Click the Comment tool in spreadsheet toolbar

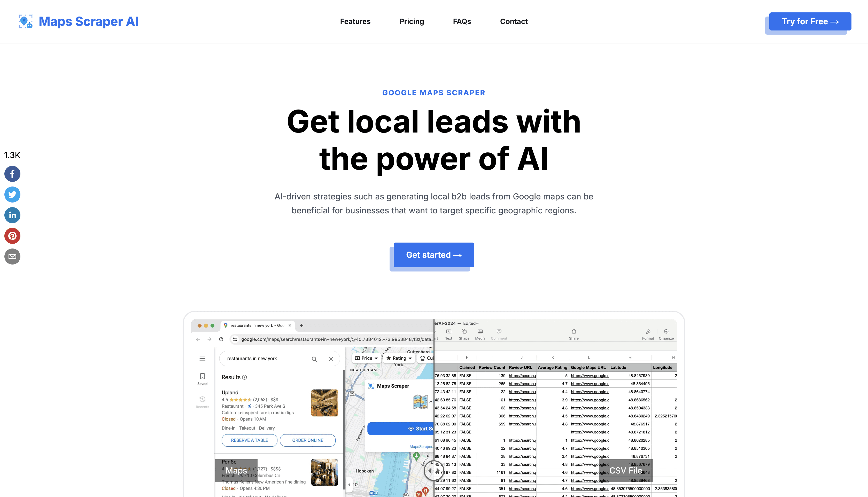(x=499, y=334)
